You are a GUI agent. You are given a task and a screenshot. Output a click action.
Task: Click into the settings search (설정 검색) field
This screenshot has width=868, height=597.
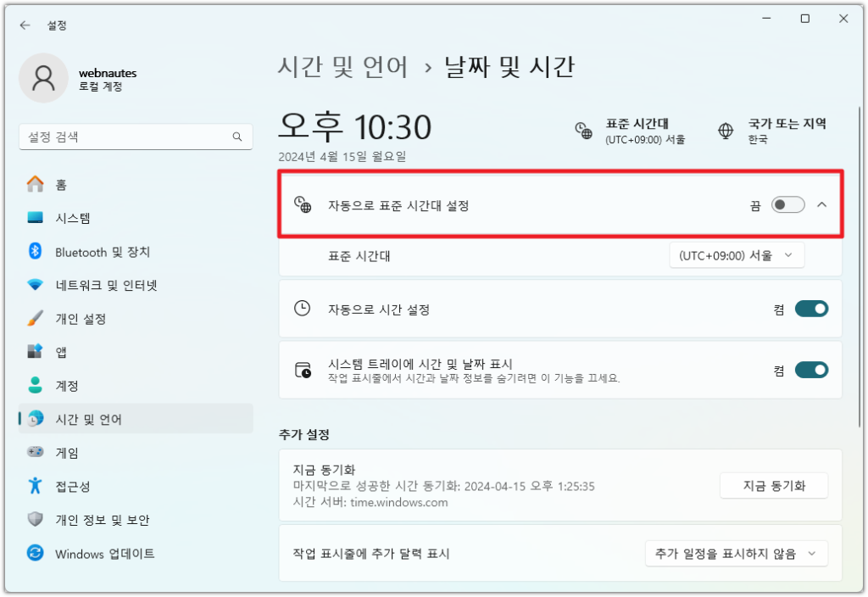127,137
